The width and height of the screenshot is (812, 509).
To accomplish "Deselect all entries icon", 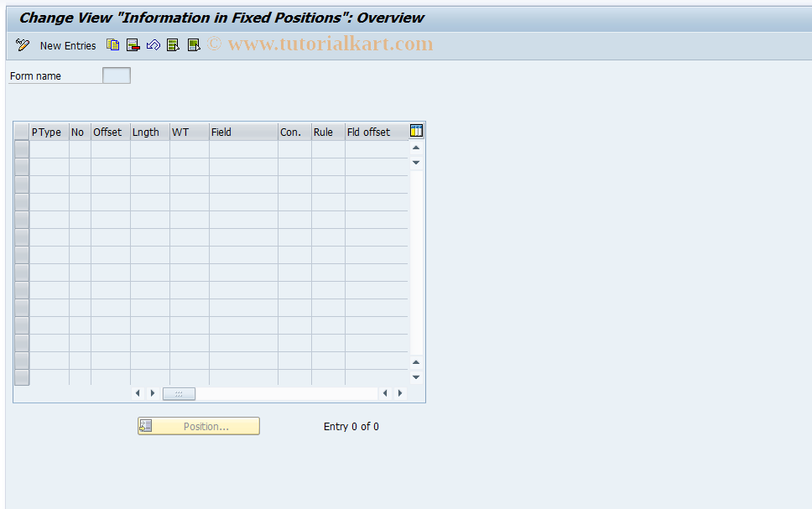I will click(194, 45).
